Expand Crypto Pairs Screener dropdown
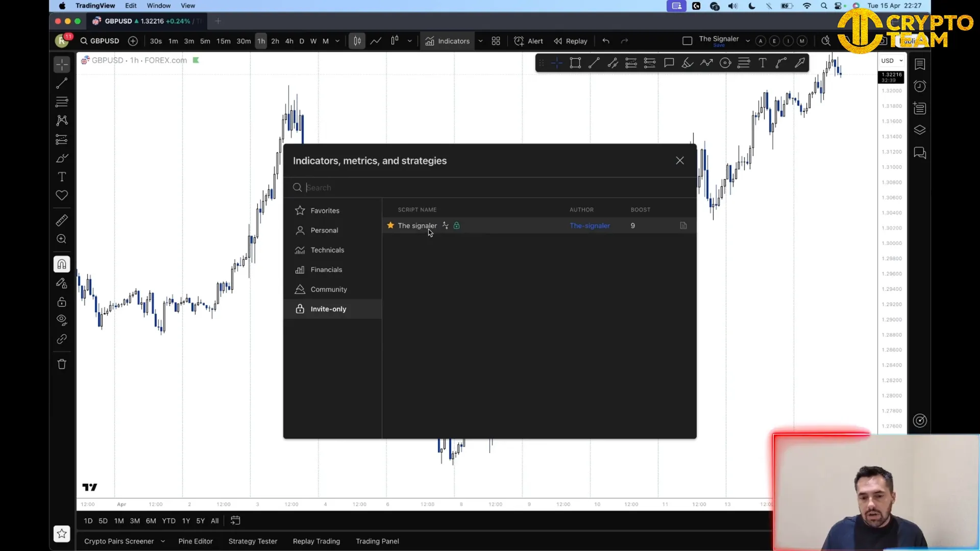The height and width of the screenshot is (551, 980). [x=163, y=541]
